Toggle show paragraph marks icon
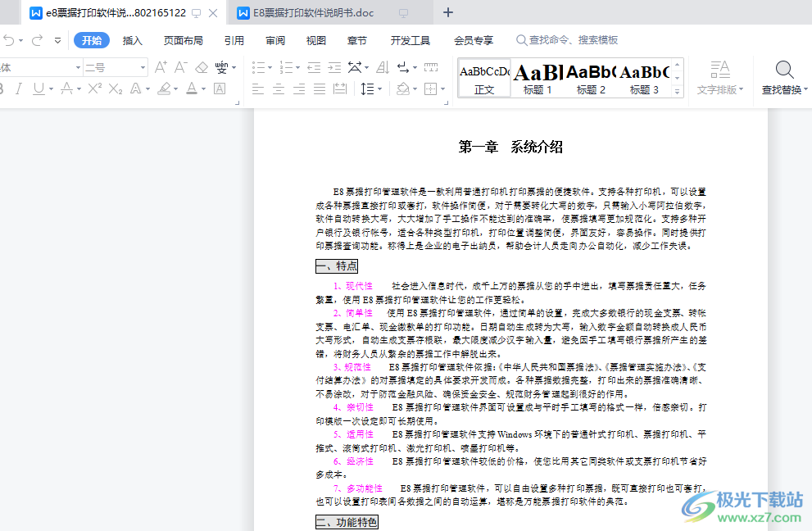The width and height of the screenshot is (812, 531). pyautogui.click(x=403, y=67)
